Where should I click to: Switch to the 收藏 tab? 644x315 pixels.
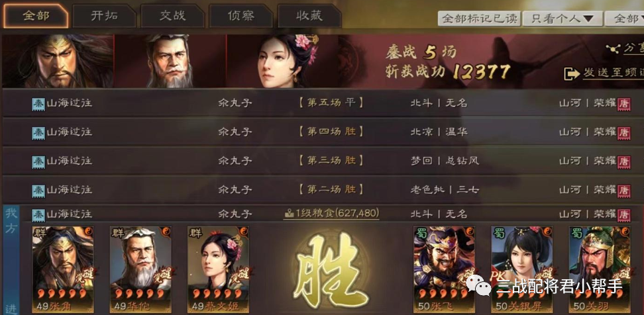coord(309,16)
